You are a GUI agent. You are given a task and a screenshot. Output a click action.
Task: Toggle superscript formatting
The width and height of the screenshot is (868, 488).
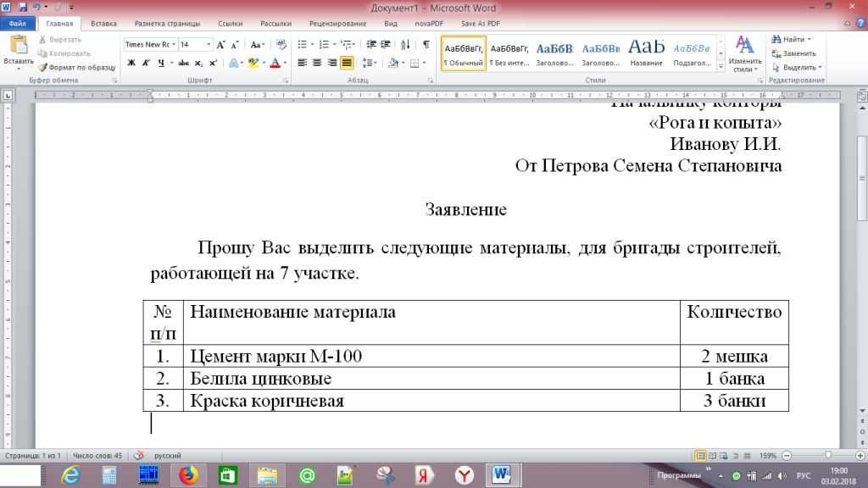click(213, 63)
